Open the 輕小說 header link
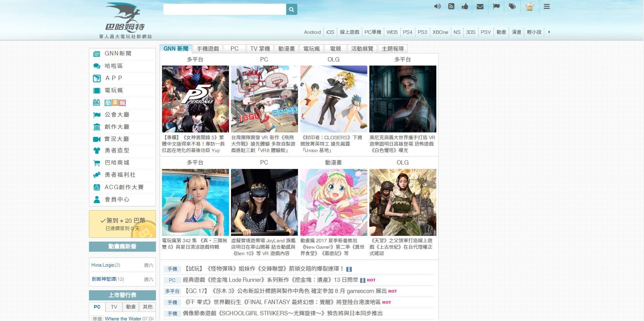 pyautogui.click(x=534, y=32)
